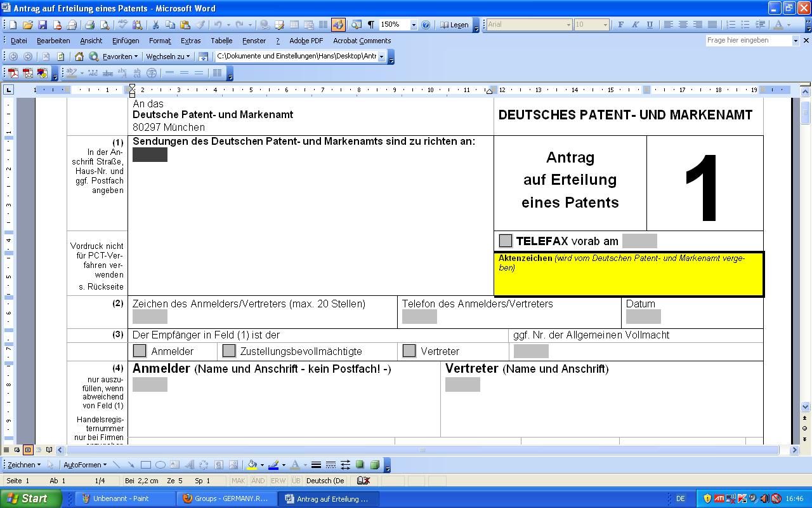Toggle ÜB overtype mode in status bar
This screenshot has height=508, width=812.
296,481
